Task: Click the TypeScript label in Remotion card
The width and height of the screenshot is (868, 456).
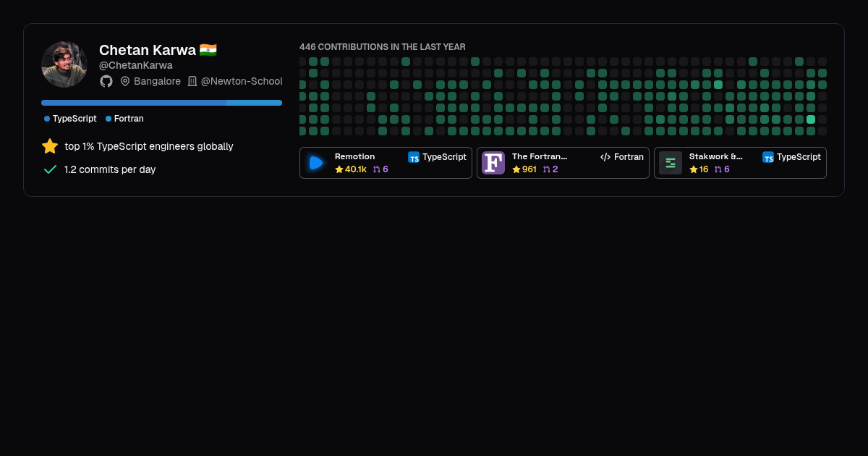Action: [x=444, y=157]
